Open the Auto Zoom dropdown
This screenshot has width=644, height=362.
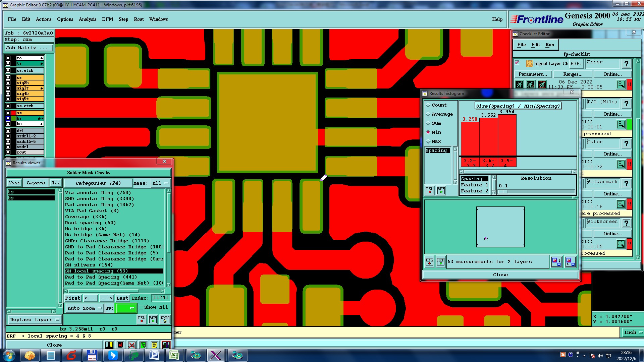(x=85, y=308)
